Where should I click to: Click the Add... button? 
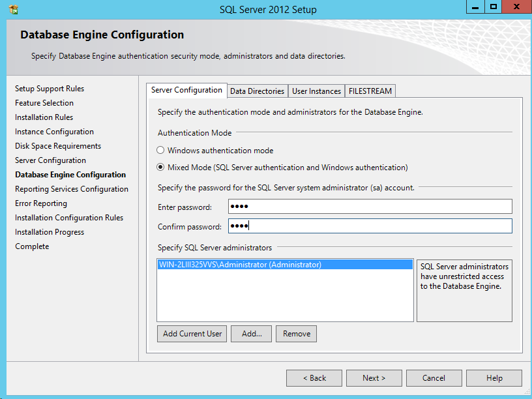click(x=252, y=334)
